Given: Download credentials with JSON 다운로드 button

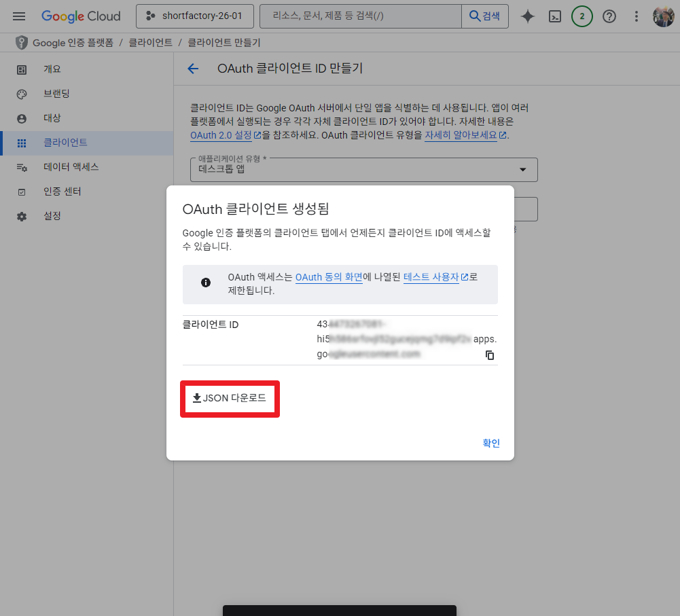Looking at the screenshot, I should (x=230, y=399).
